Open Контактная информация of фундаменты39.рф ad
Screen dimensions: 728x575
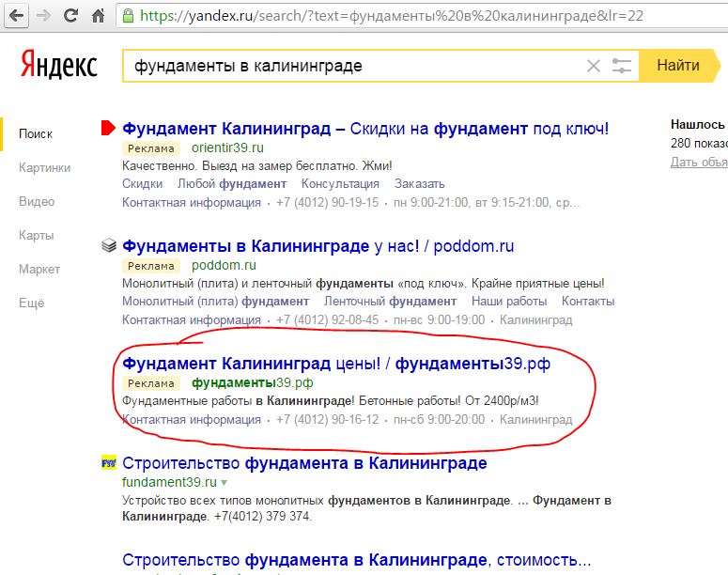(x=192, y=420)
